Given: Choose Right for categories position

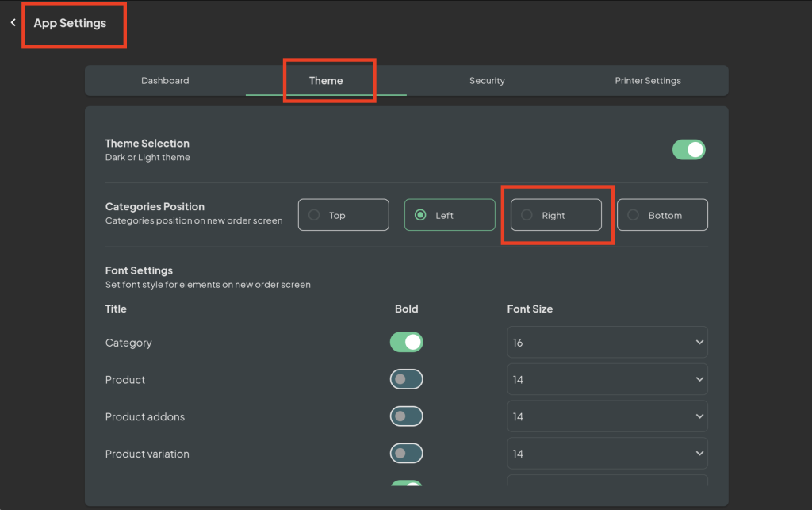Looking at the screenshot, I should [x=555, y=214].
